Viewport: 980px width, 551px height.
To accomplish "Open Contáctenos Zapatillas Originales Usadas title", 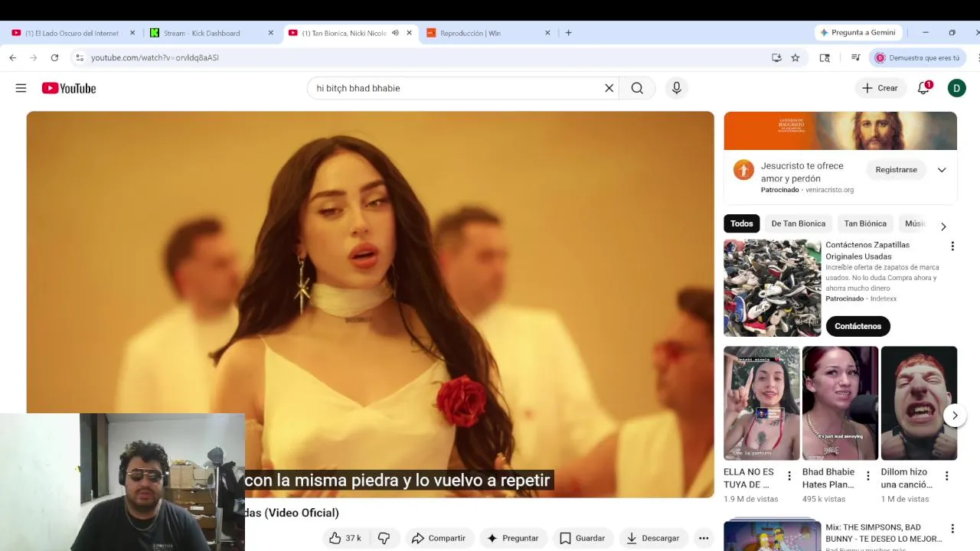I will pos(867,250).
